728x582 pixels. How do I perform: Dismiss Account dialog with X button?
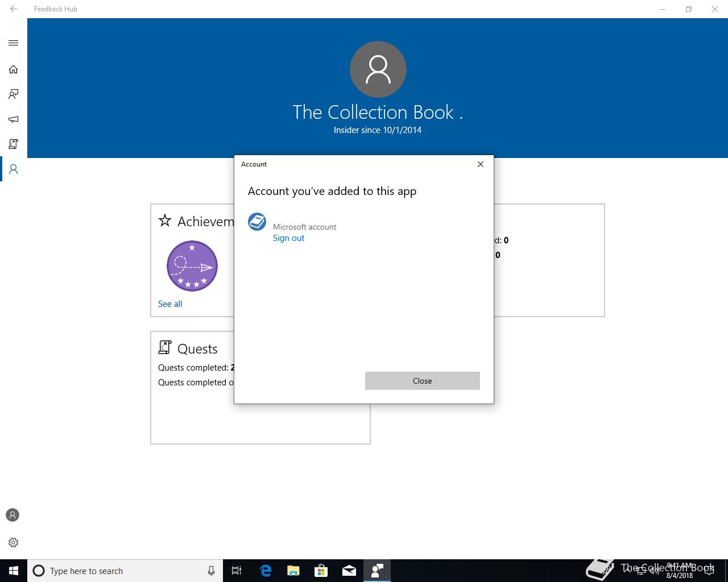coord(481,164)
